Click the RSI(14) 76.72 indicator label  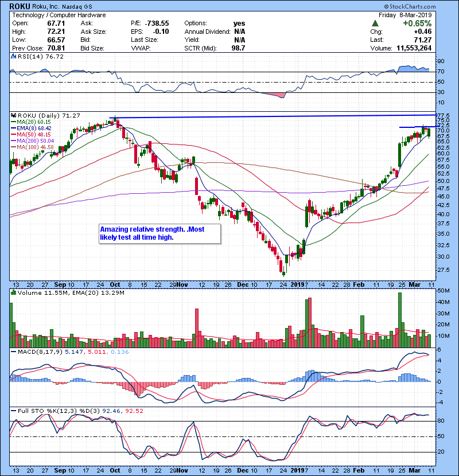(x=40, y=56)
